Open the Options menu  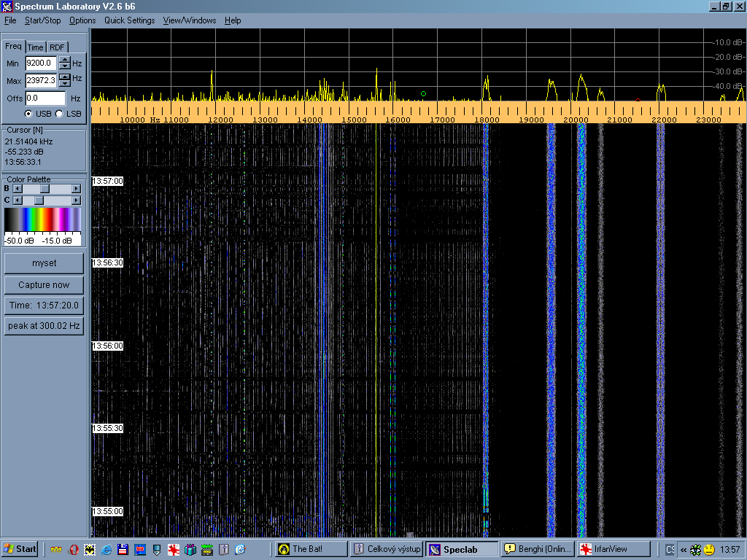(x=82, y=20)
